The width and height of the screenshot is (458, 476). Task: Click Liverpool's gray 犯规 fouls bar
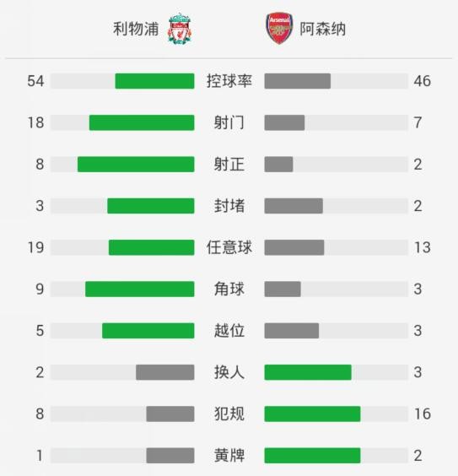coord(170,414)
